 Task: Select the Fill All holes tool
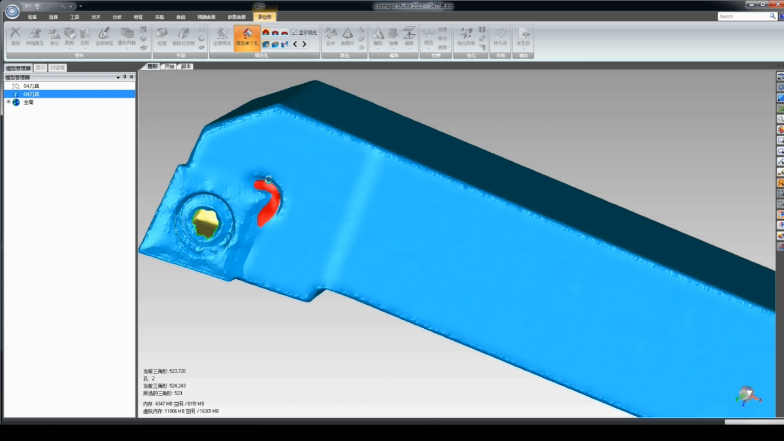[221, 37]
